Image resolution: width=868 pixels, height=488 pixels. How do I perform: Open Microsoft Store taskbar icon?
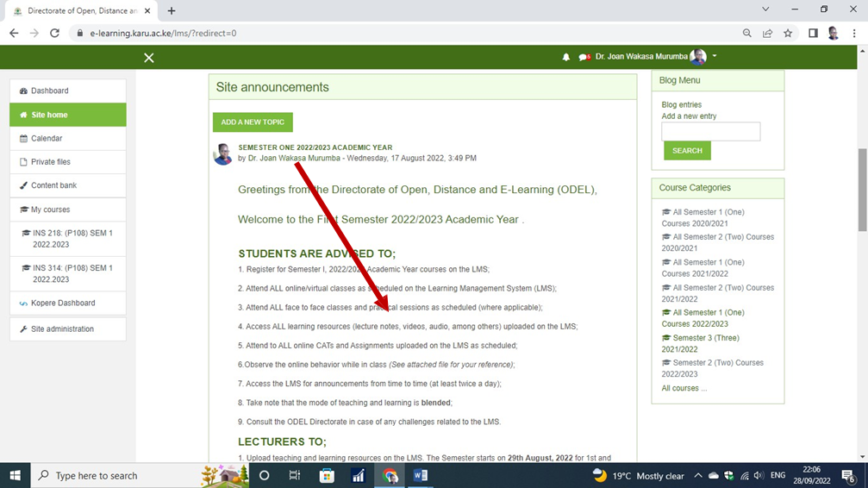click(327, 475)
